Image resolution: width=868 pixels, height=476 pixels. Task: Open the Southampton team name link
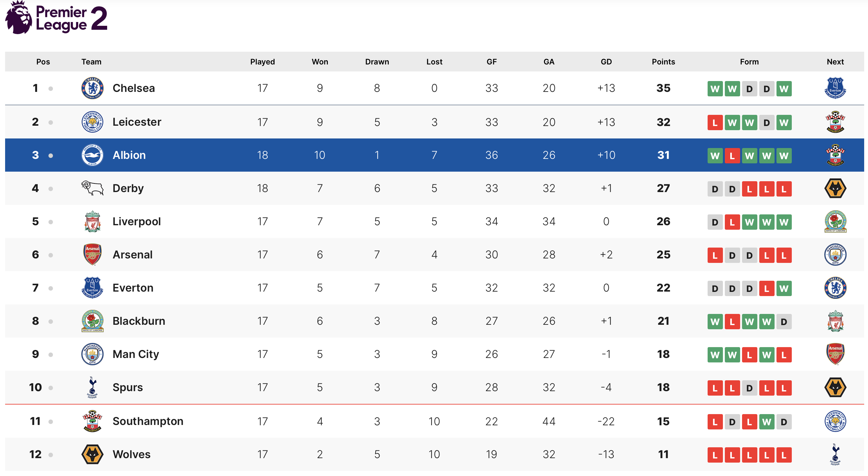click(148, 421)
